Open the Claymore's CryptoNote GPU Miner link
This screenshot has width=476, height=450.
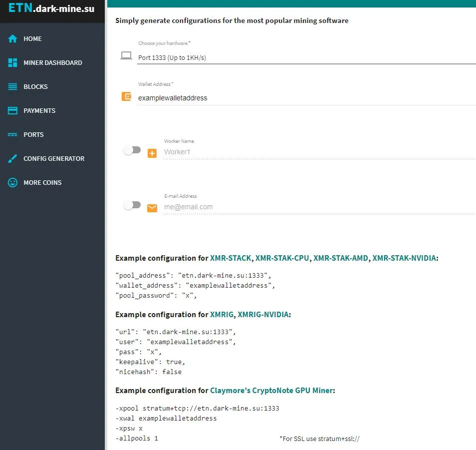click(271, 391)
